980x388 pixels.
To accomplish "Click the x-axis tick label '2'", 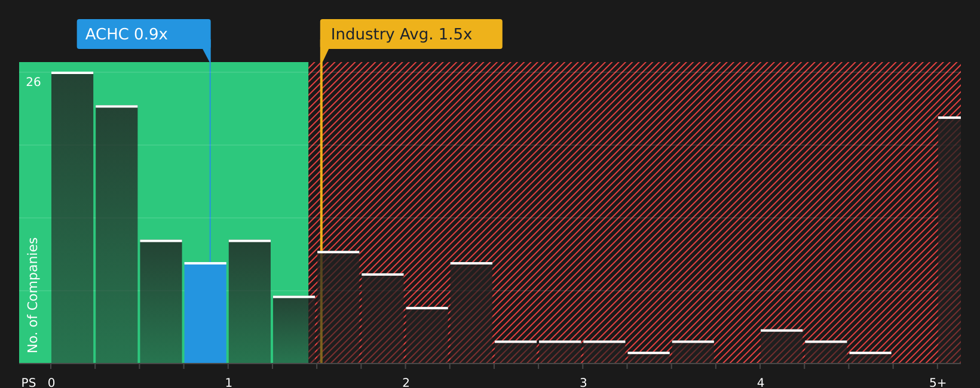I will coord(406,383).
